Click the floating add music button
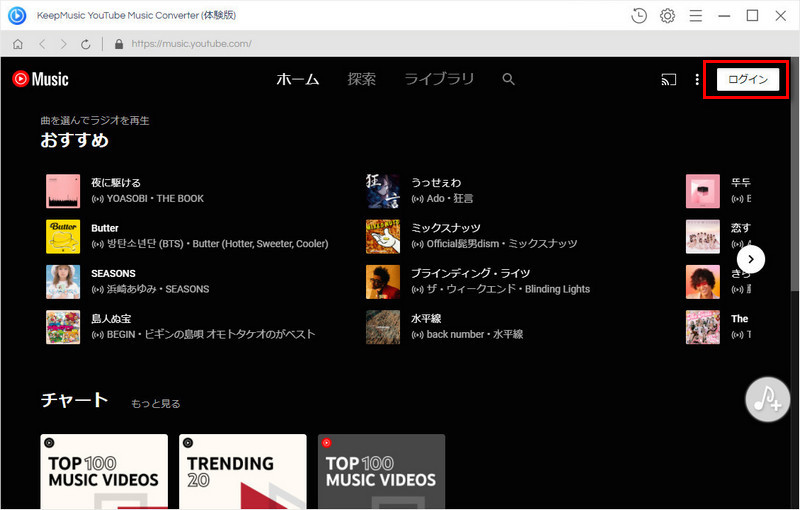The height and width of the screenshot is (510, 800). click(767, 399)
